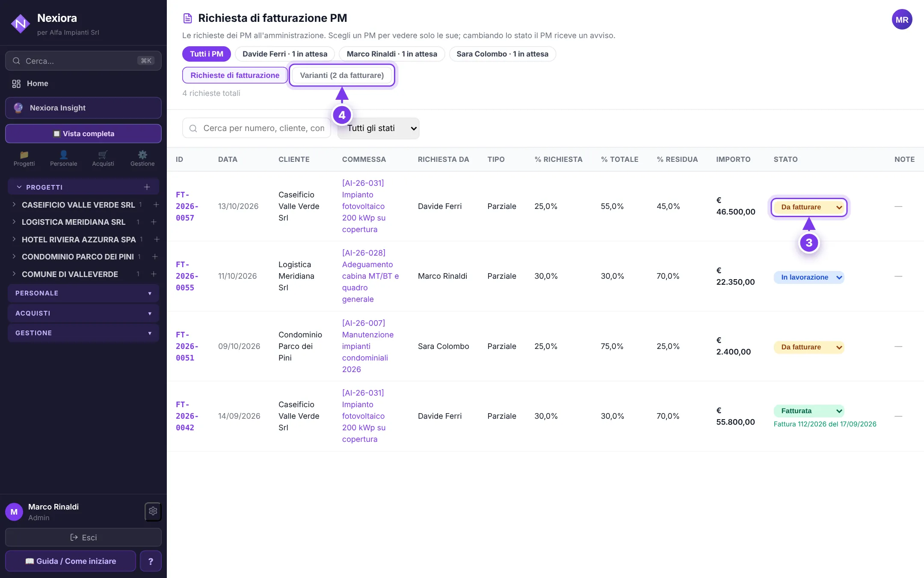Expand the PERSONALE sidebar section
The width and height of the screenshot is (924, 578).
[x=83, y=293]
